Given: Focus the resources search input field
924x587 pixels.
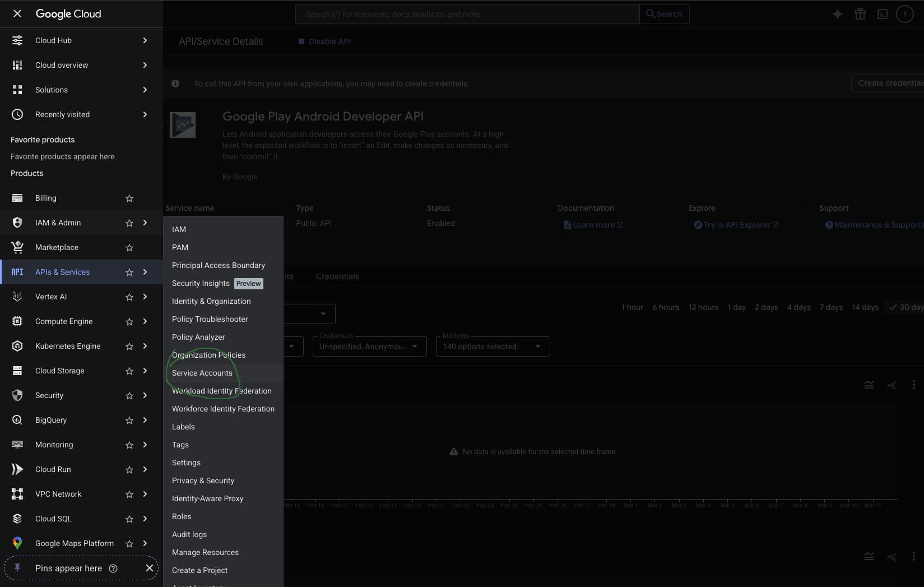Looking at the screenshot, I should pyautogui.click(x=467, y=14).
